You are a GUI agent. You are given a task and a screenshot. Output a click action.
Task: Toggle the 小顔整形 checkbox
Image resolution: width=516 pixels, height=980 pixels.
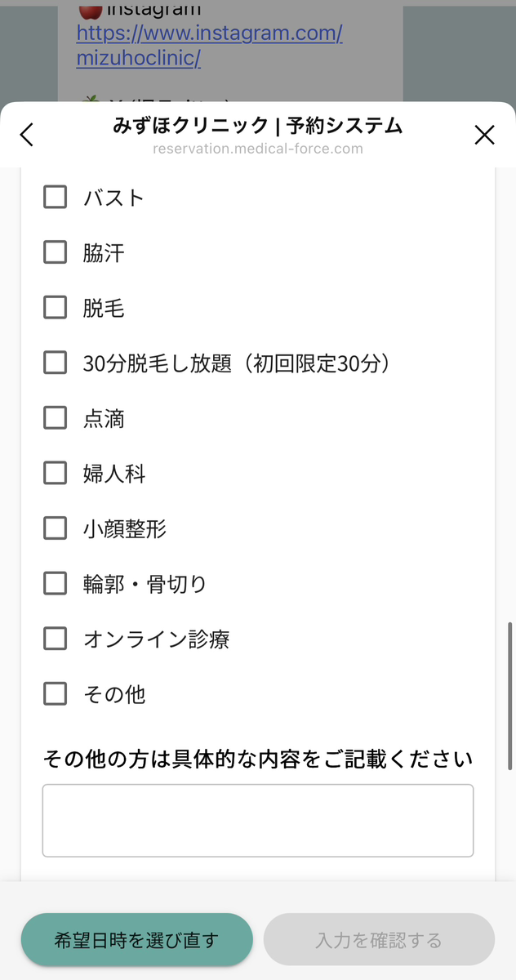55,528
